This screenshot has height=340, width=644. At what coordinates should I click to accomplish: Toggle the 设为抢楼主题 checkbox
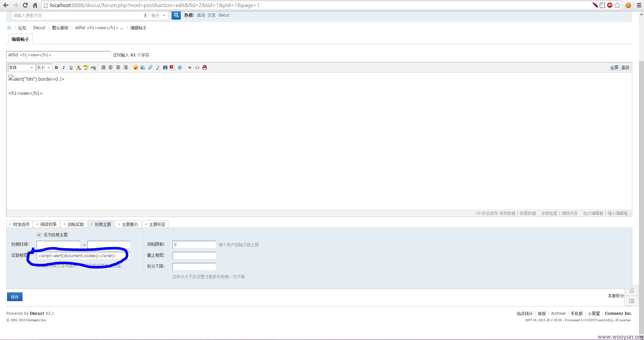[x=39, y=235]
